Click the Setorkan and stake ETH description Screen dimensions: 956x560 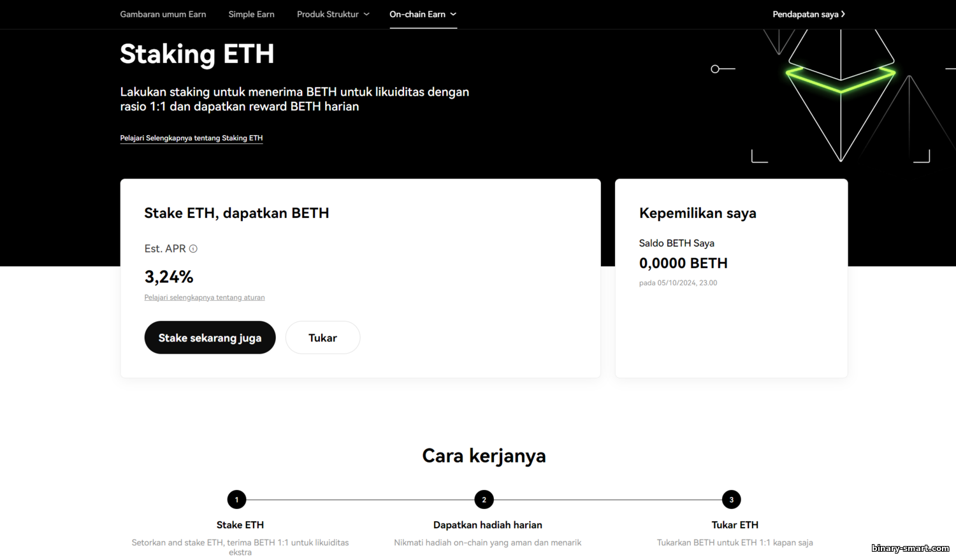click(240, 547)
